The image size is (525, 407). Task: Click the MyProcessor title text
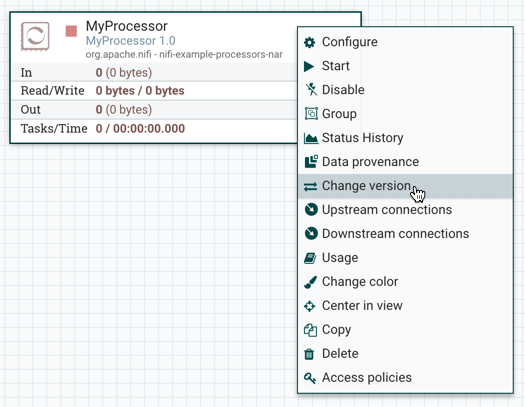point(127,26)
